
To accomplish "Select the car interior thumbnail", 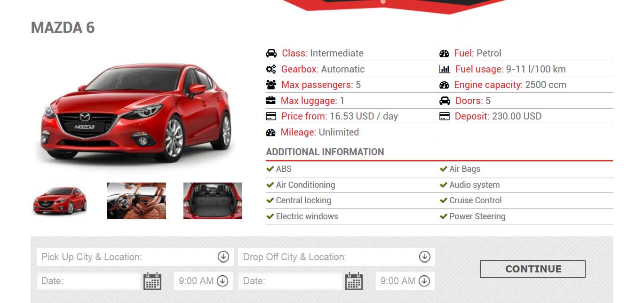I will click(136, 201).
